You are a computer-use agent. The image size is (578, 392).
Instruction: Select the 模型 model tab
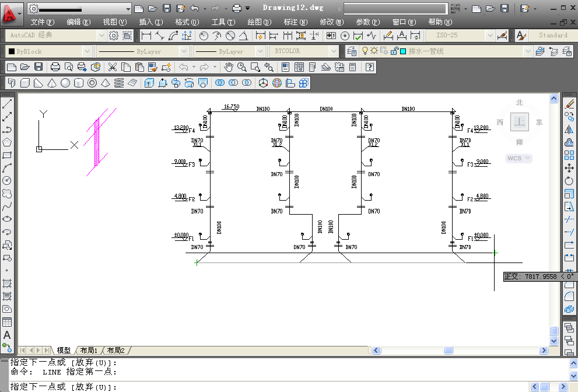point(64,351)
